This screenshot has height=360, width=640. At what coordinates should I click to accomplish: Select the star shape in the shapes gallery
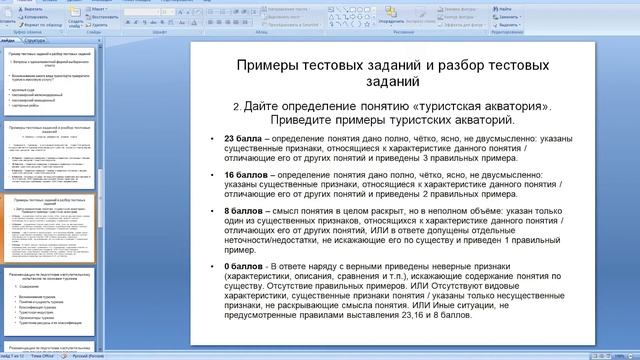pyautogui.click(x=367, y=24)
